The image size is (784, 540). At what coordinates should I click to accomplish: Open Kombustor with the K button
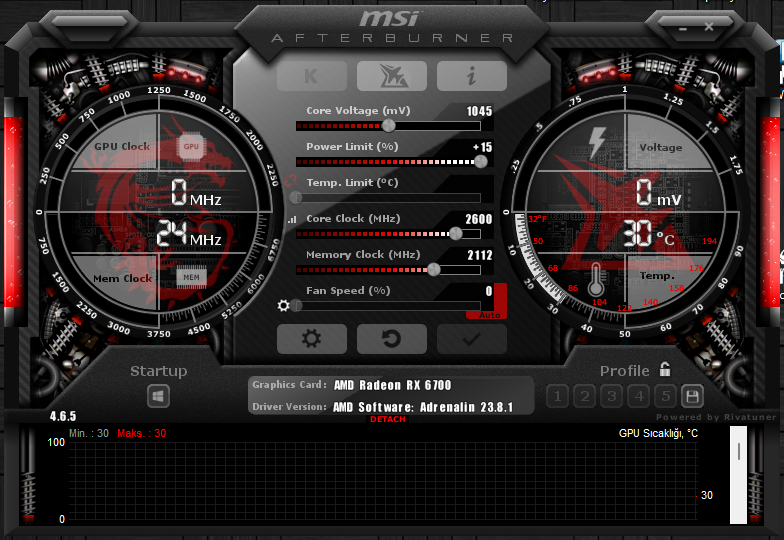312,76
